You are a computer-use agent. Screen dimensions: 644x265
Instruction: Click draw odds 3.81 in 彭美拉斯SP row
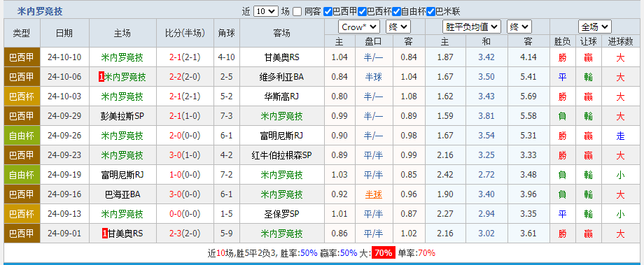pos(486,116)
